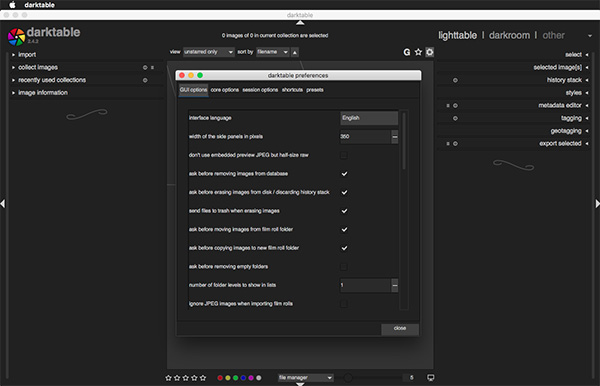
Task: Switch to lighttable view
Action: (x=458, y=35)
